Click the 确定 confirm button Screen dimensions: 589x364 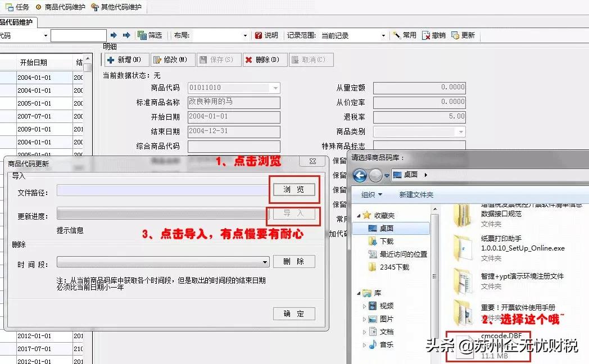[x=294, y=313]
